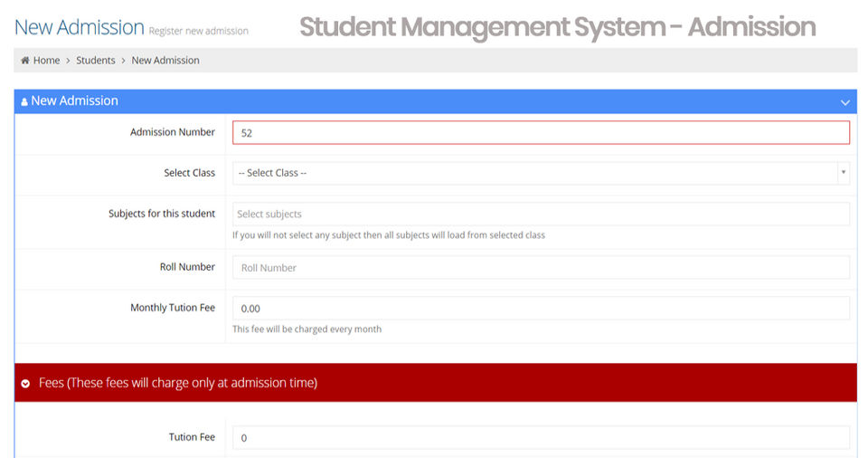This screenshot has height=458, width=868.
Task: Click the Home icon in breadcrumb
Action: point(25,61)
